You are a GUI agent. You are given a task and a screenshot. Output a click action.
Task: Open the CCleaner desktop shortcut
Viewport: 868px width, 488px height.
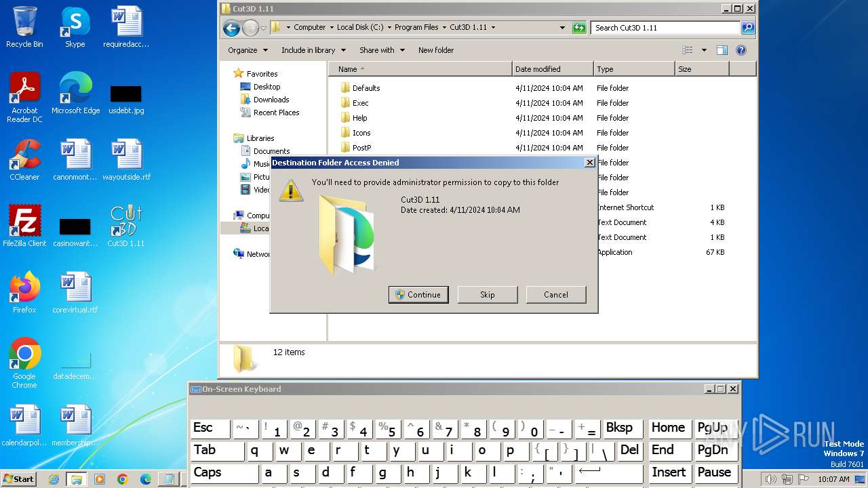point(24,160)
